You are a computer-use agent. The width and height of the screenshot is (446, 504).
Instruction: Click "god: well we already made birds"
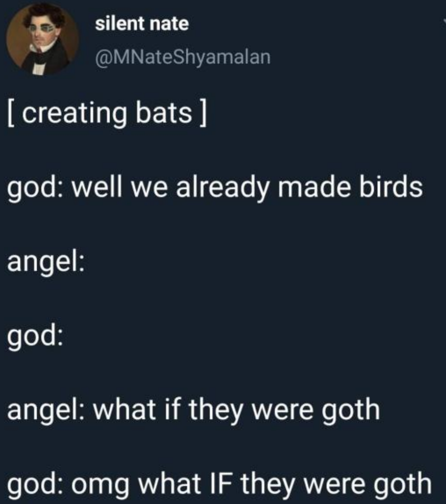[215, 187]
